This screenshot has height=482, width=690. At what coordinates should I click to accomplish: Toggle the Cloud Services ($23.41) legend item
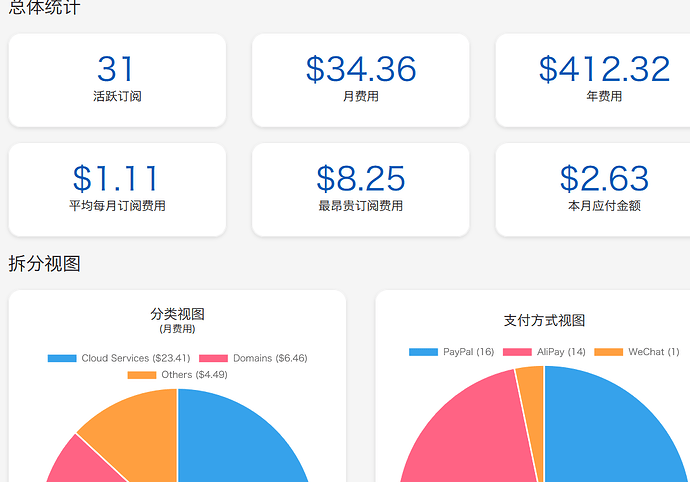pos(118,358)
